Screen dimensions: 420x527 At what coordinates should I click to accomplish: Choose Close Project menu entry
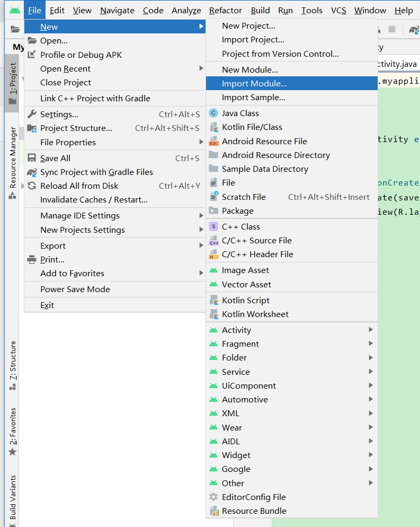click(115, 82)
